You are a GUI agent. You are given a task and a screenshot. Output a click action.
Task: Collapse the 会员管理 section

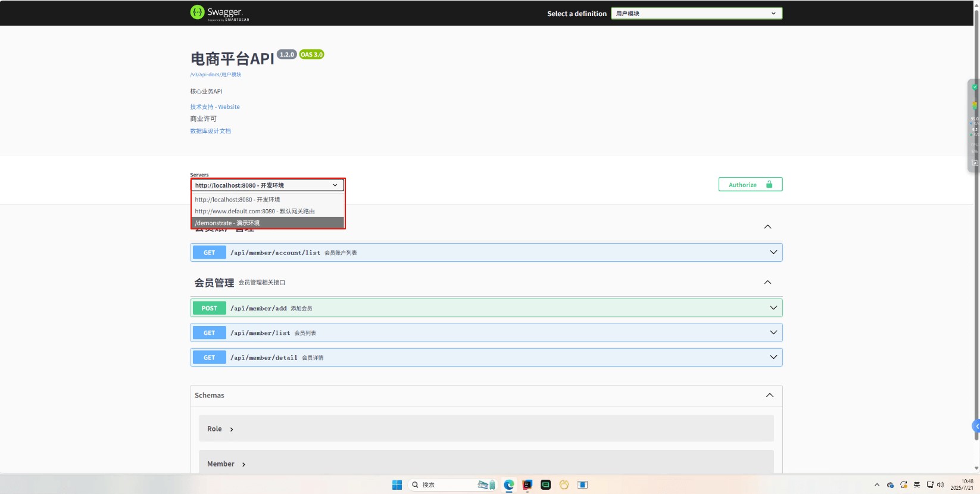767,282
